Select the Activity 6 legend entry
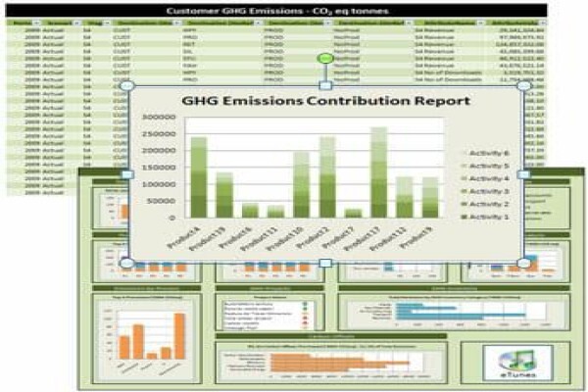The image size is (588, 392). (486, 153)
